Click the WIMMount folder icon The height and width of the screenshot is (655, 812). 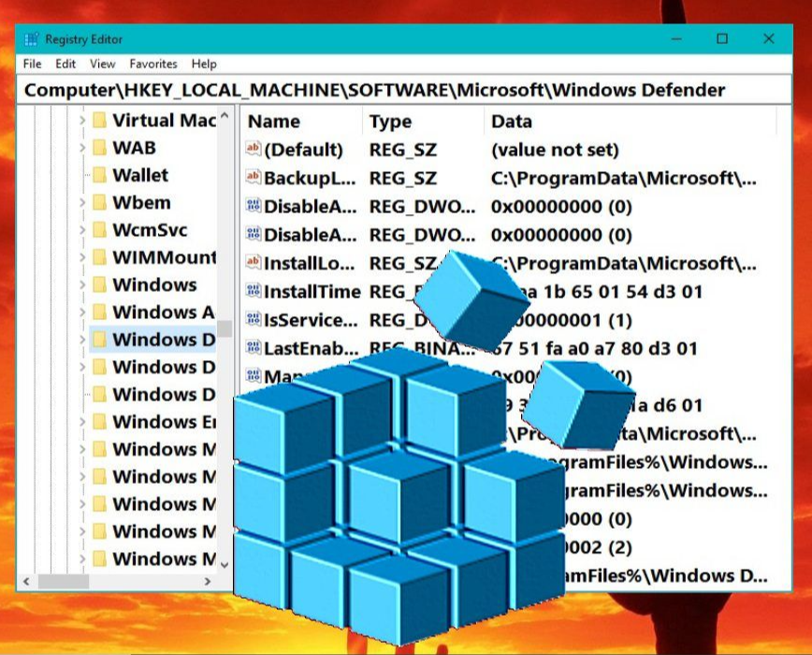pyautogui.click(x=99, y=257)
